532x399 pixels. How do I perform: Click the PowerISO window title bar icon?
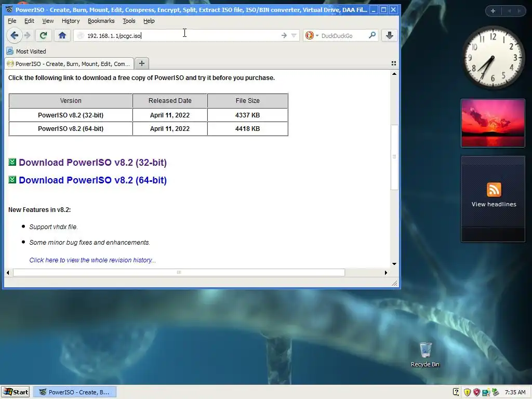click(9, 9)
